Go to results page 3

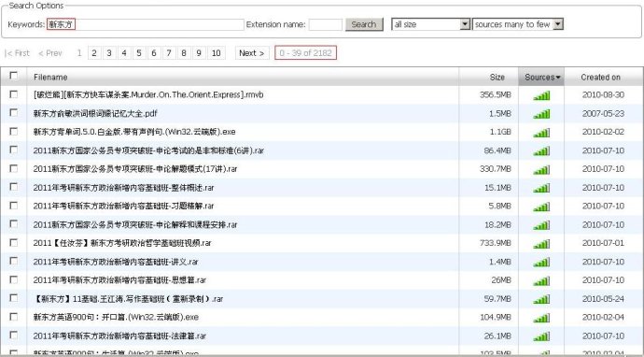[109, 53]
